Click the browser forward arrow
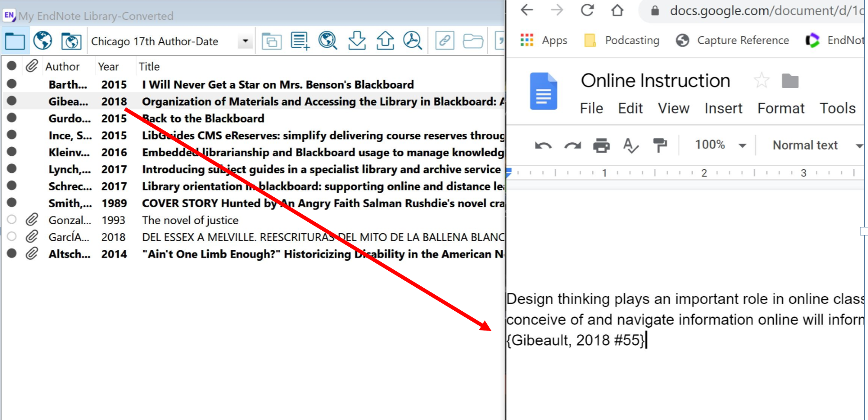 click(557, 10)
